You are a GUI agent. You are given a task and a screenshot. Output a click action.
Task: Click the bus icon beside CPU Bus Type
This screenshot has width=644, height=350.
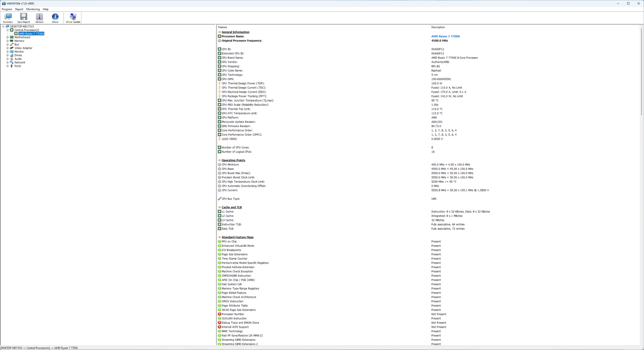click(x=220, y=199)
